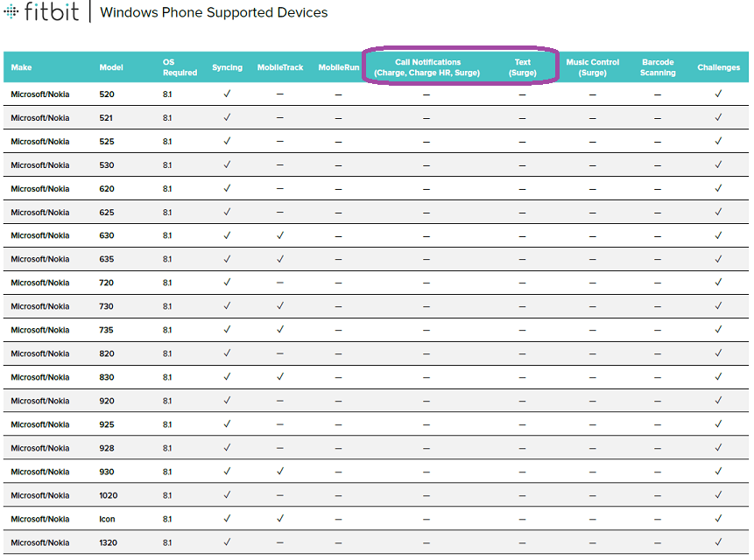754x560 pixels.
Task: Click the '635' model cell
Action: 107,259
